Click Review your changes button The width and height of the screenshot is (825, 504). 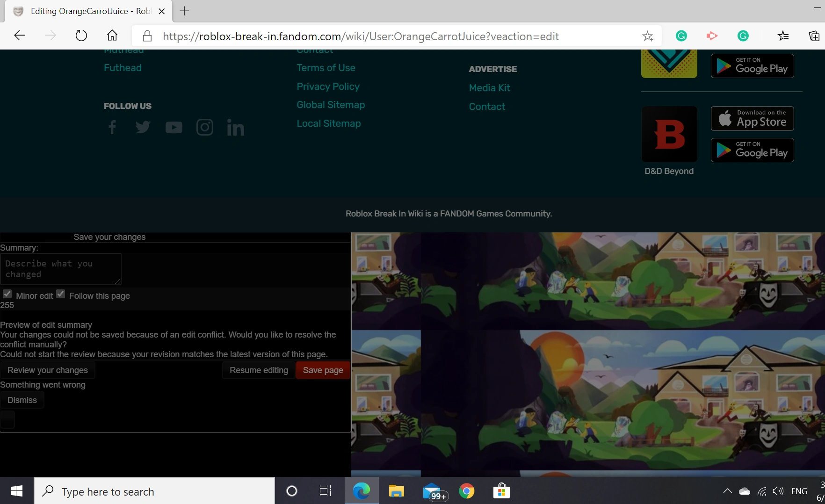pos(48,370)
